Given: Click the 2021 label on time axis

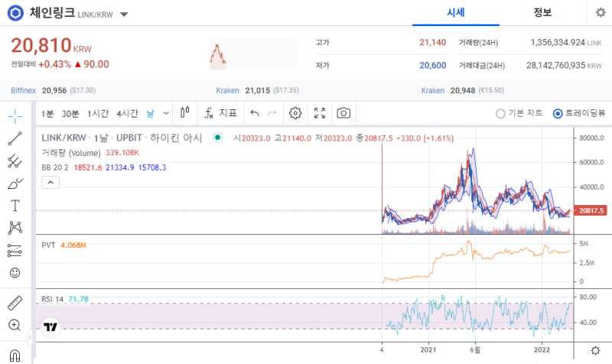Looking at the screenshot, I should (x=428, y=350).
